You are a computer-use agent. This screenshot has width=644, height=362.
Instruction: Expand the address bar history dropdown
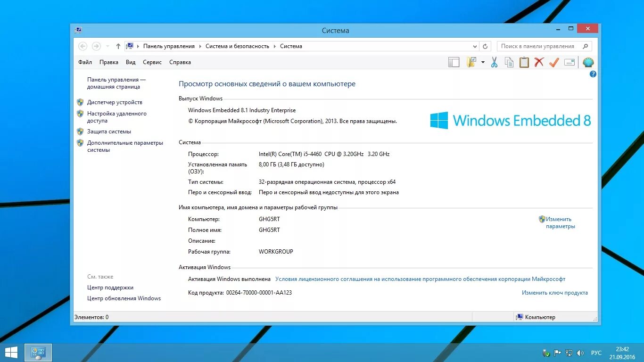(x=475, y=46)
